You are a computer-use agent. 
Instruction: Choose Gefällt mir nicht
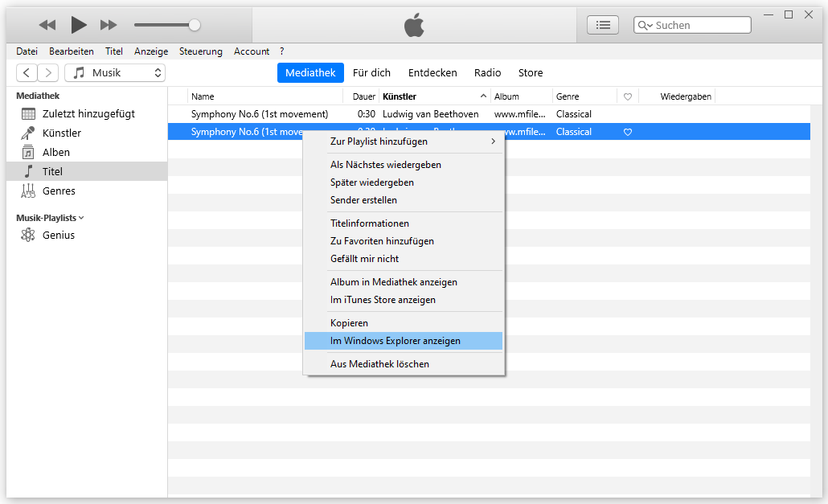pos(404,259)
